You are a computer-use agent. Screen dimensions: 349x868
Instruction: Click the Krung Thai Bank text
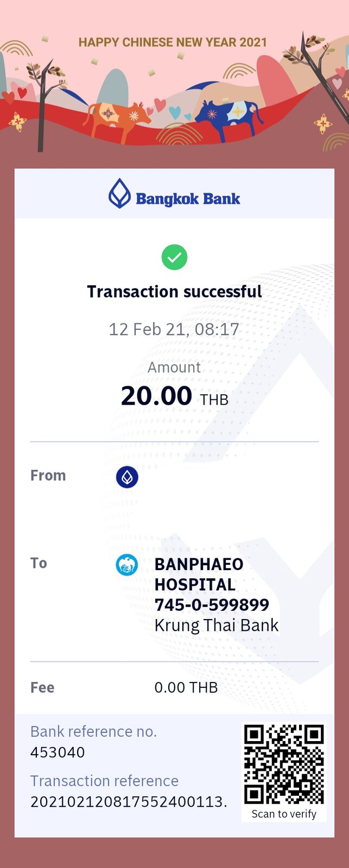[216, 626]
